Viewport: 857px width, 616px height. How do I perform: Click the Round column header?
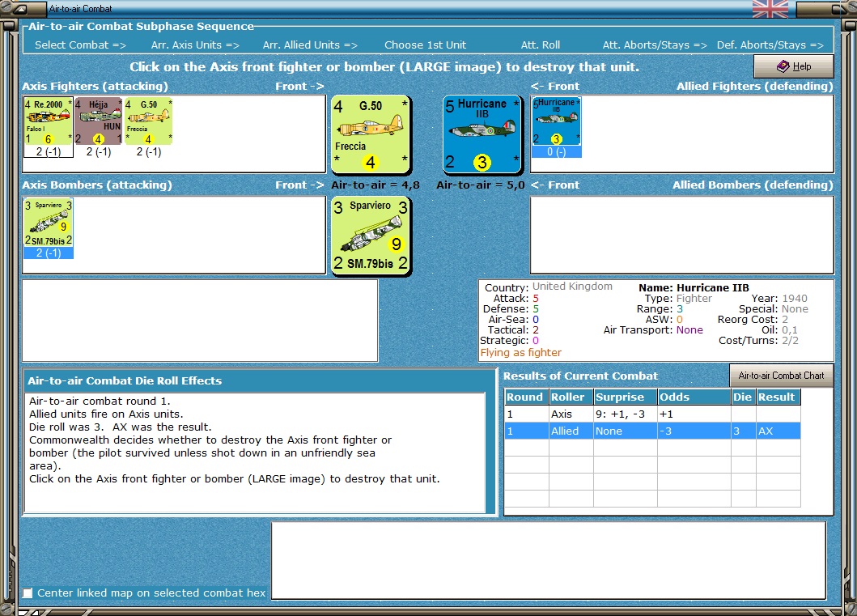[x=526, y=397]
